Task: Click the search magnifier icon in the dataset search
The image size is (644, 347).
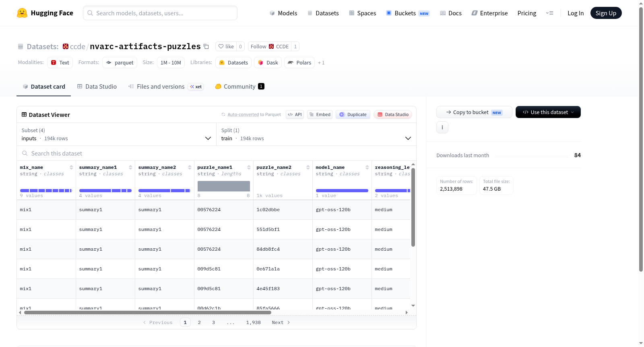Action: [x=25, y=154]
